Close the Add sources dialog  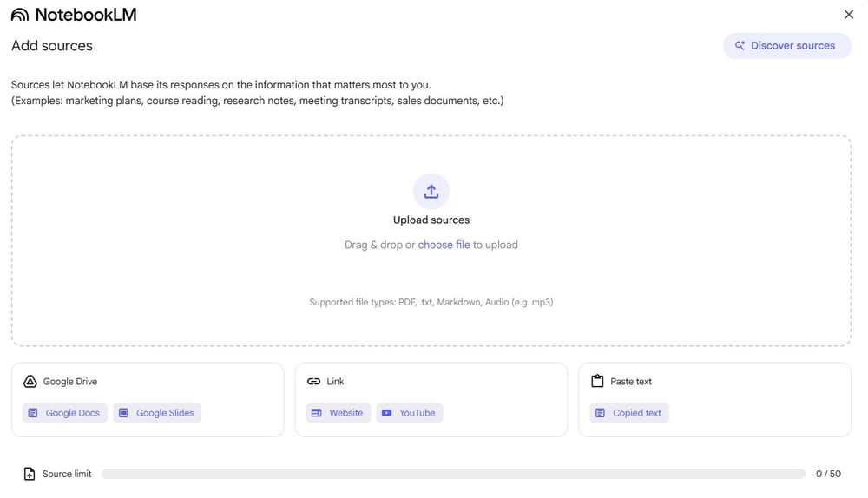pyautogui.click(x=849, y=15)
